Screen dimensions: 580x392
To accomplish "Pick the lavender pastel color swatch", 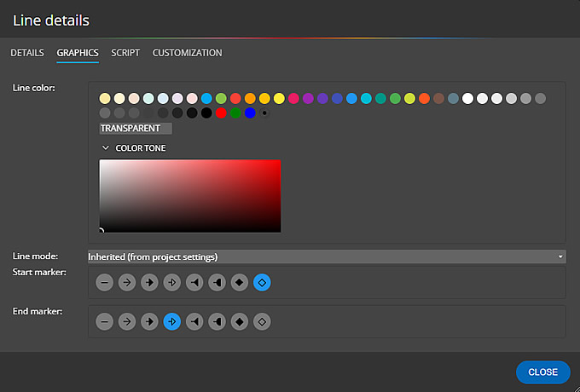I will (x=177, y=99).
